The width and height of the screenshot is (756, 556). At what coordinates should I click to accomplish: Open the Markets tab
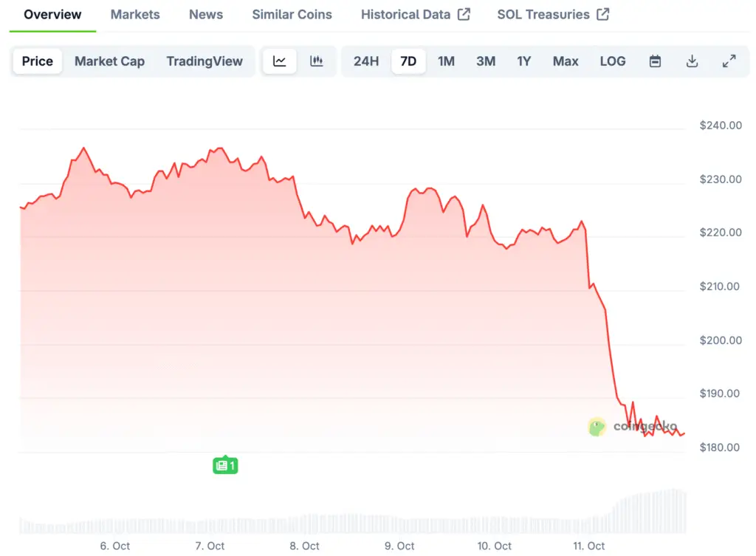pos(135,15)
